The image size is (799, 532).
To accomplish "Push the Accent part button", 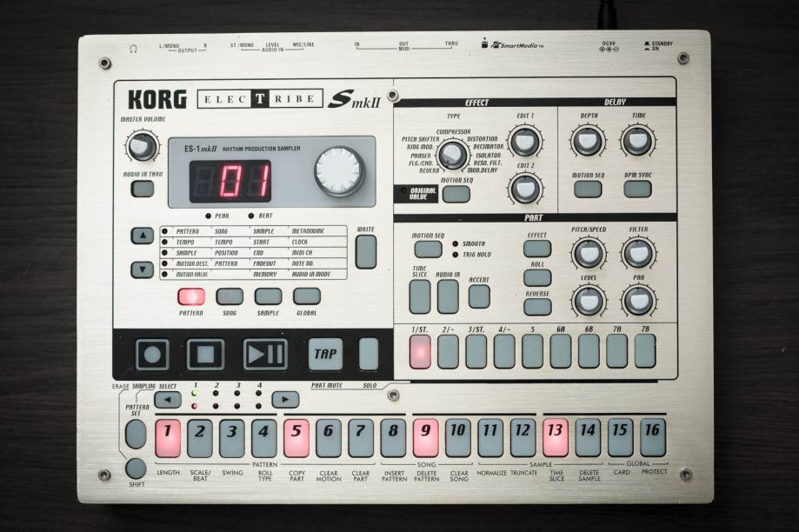I will (479, 296).
